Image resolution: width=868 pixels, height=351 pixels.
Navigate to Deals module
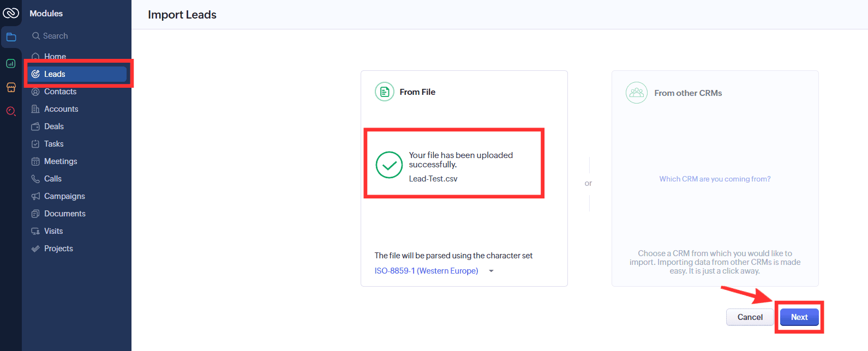click(x=54, y=126)
